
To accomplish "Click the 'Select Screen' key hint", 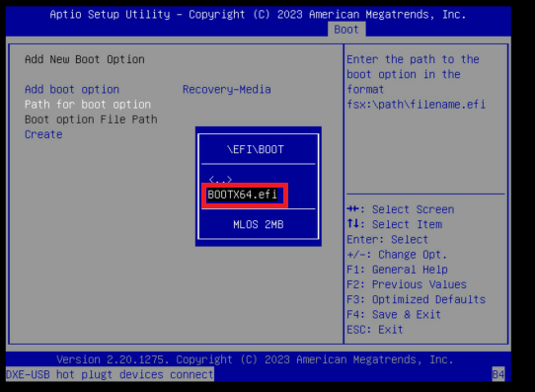I will coord(401,209).
